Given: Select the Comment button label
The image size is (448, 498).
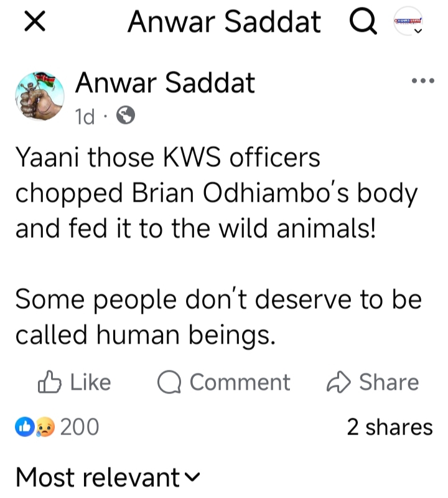Looking at the screenshot, I should click(240, 382).
